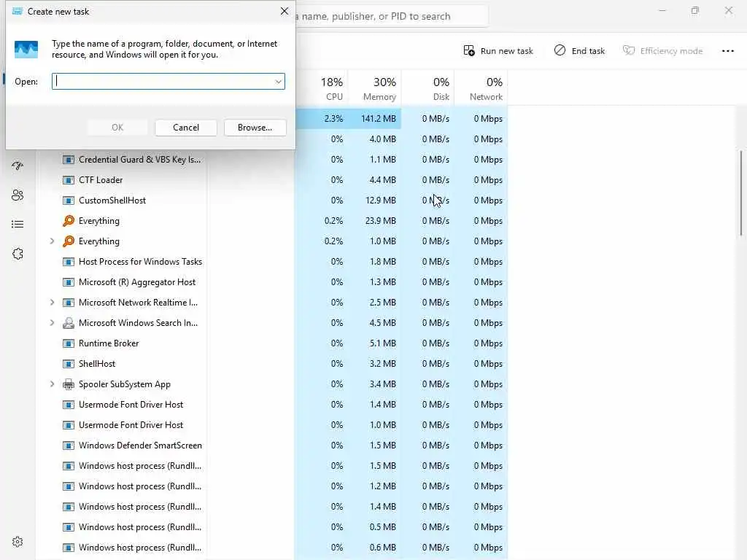747x560 pixels.
Task: Open the Users page in the sidebar
Action: point(18,195)
